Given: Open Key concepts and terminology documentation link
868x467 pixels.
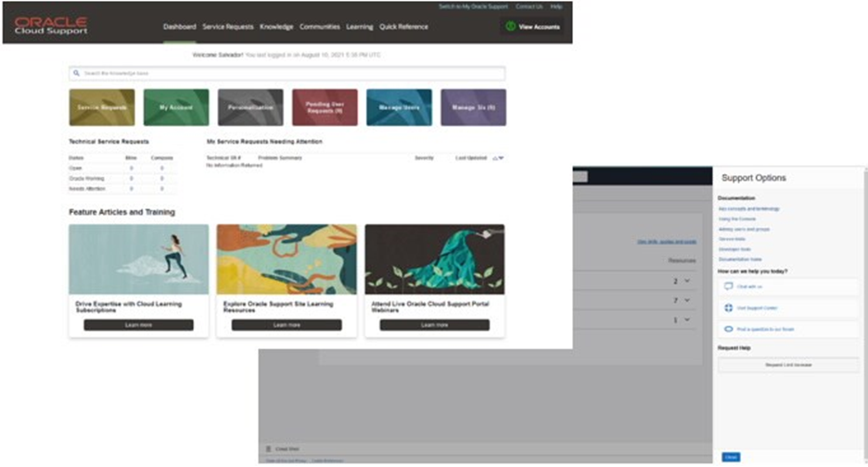Looking at the screenshot, I should click(x=749, y=208).
